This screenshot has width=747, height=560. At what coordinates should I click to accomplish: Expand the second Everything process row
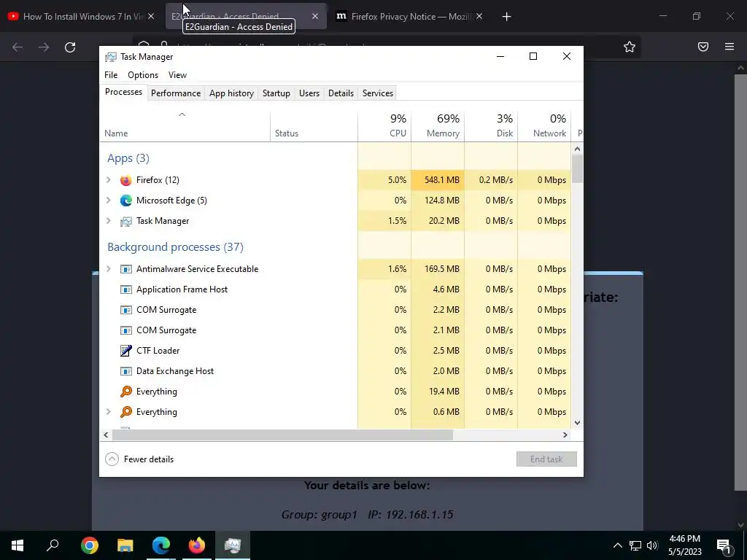coord(109,412)
